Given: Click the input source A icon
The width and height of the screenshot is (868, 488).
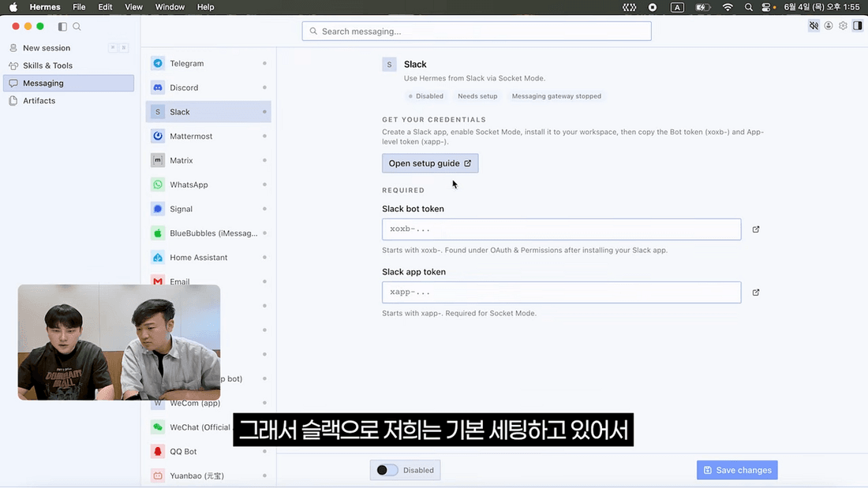Looking at the screenshot, I should click(x=677, y=7).
